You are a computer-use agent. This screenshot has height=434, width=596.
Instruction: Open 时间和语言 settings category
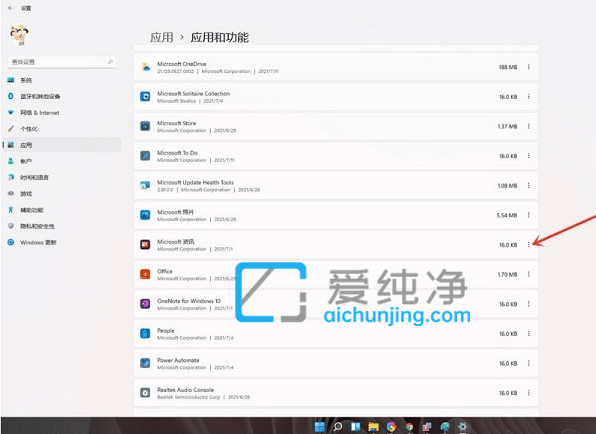click(62, 177)
